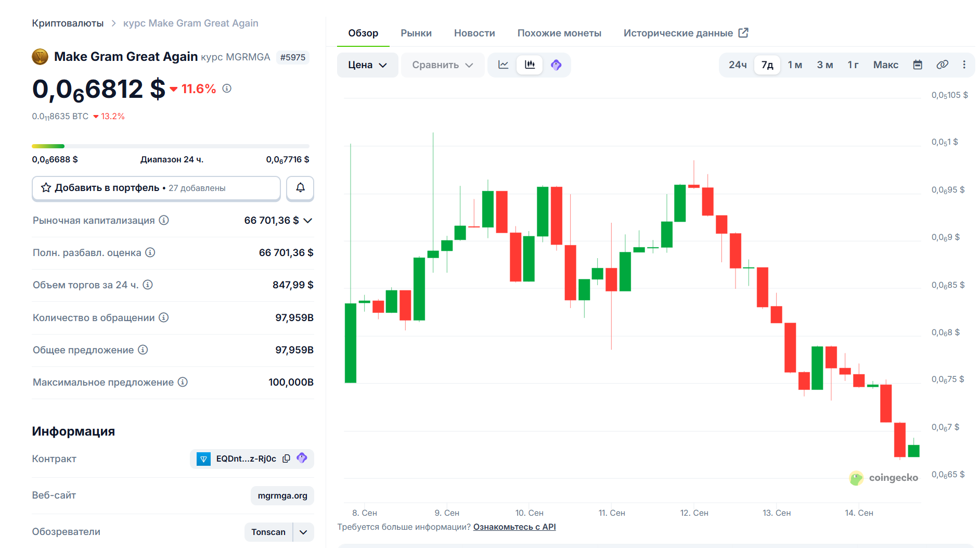Click the external link icon on Исторические данные
Viewport: 980px width, 548px height.
coord(744,33)
